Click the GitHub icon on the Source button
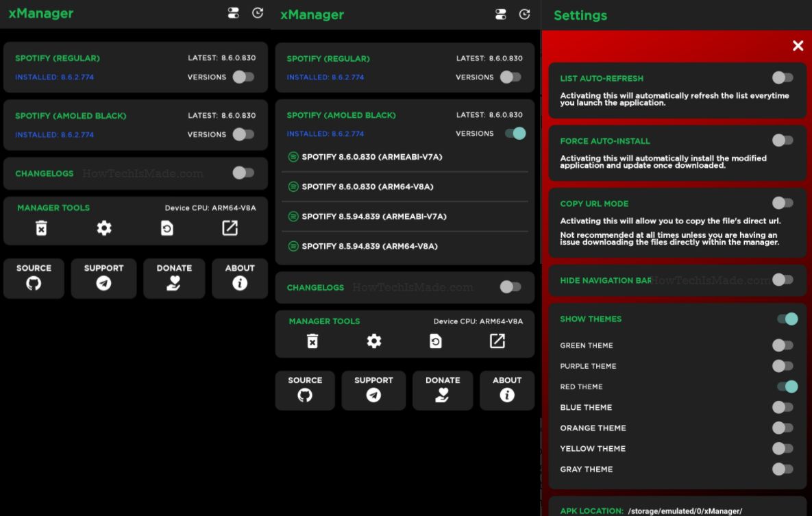Screen dimensions: 812x516 (34, 284)
